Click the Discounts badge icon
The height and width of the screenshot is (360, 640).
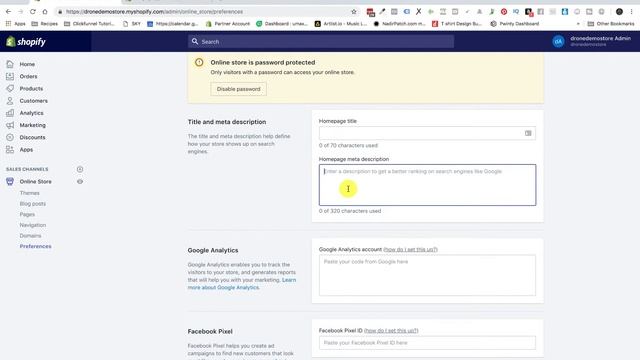(10, 138)
